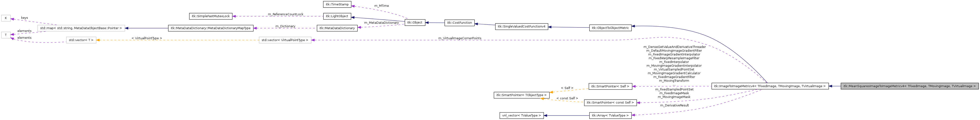This screenshot has width=980, height=120.
Task: Click the m_Dictionary edge label
Action: click(x=285, y=26)
